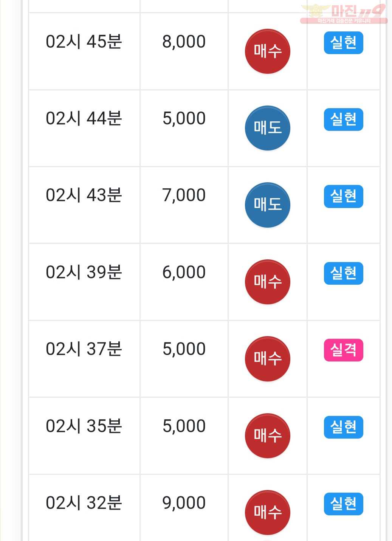Select the 02시 37분 time cell
This screenshot has height=541, width=392.
tap(84, 359)
